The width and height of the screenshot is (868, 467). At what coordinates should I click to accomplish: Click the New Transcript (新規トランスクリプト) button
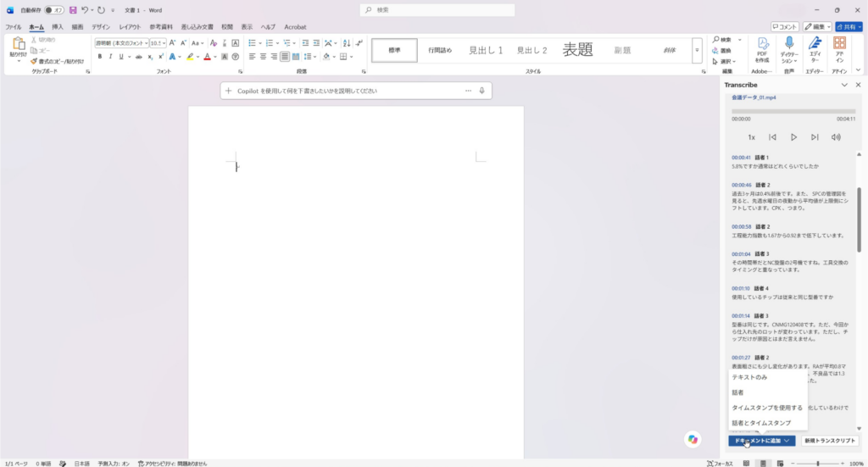click(x=830, y=441)
